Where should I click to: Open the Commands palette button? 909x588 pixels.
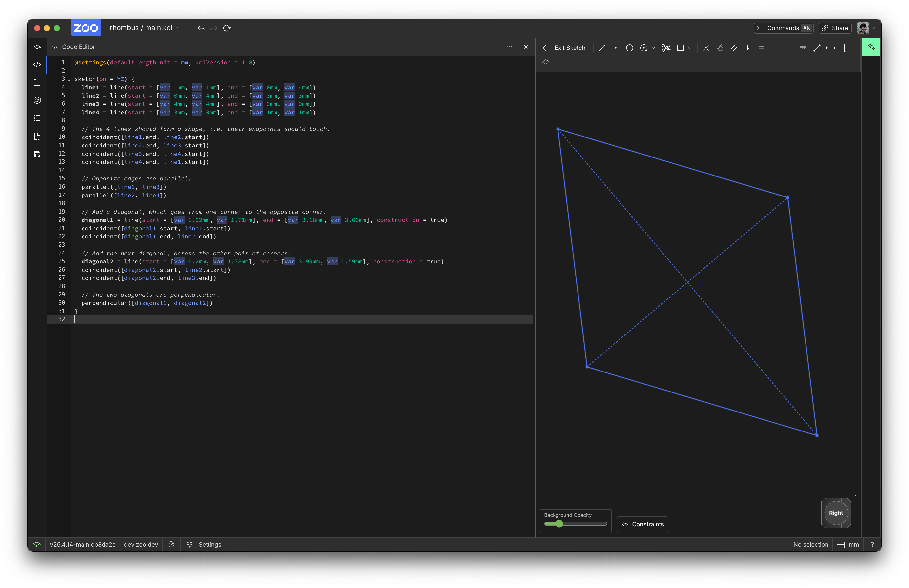[x=784, y=28]
